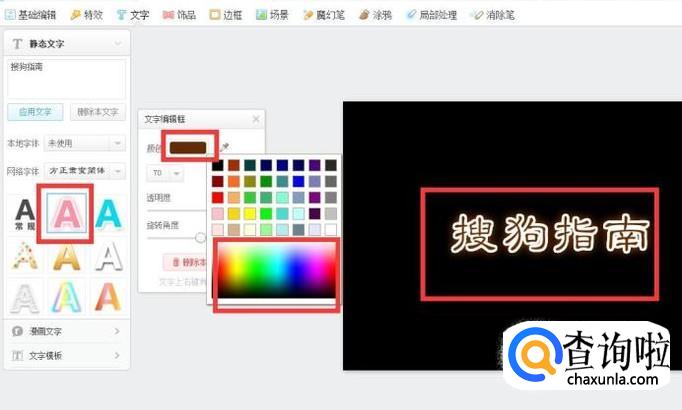Choose the pink palette swatch
The image size is (682, 410).
click(217, 213)
